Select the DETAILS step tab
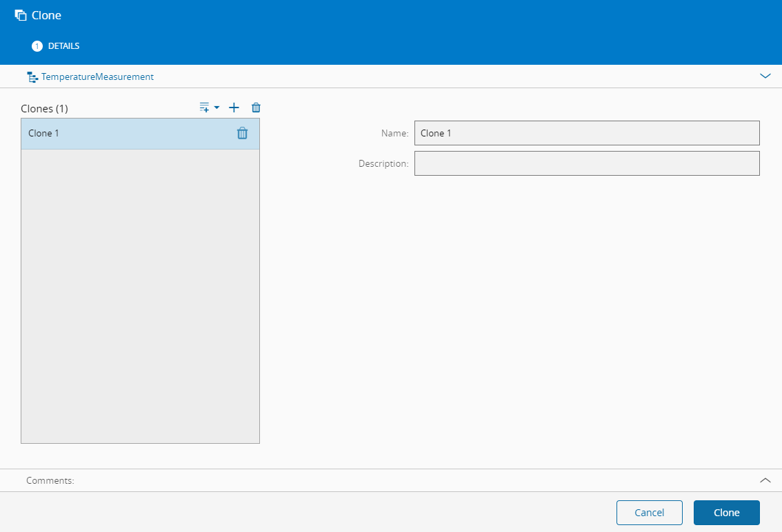 (x=63, y=46)
